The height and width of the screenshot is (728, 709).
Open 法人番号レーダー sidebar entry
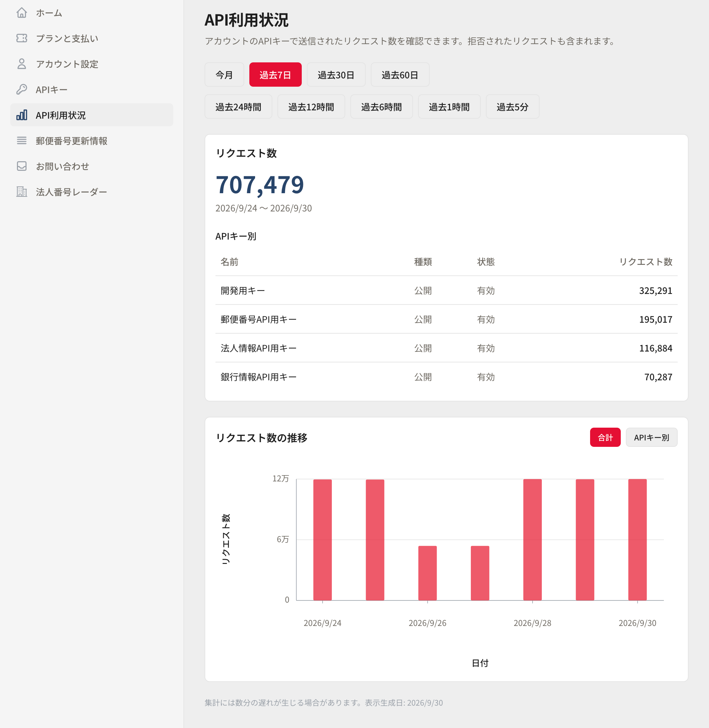92,192
